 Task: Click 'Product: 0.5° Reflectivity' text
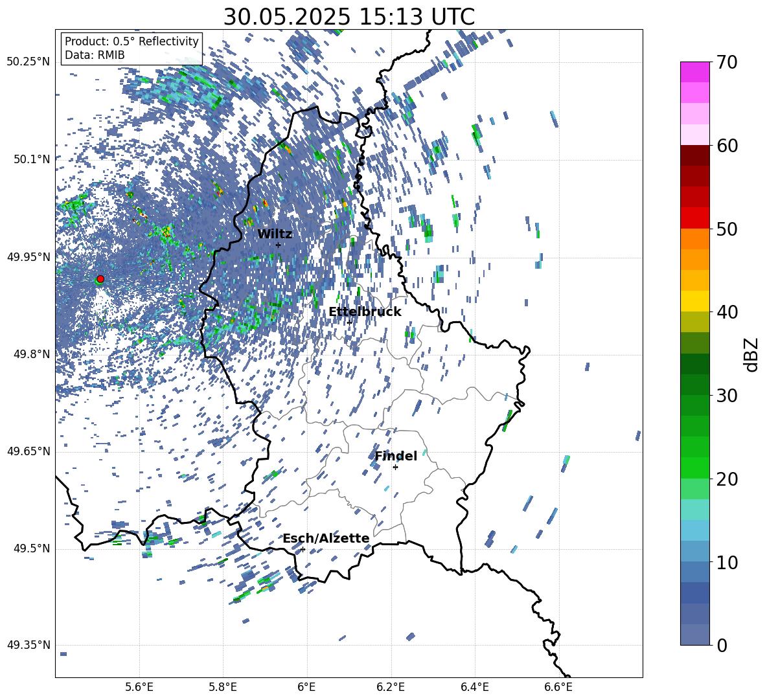pyautogui.click(x=132, y=41)
